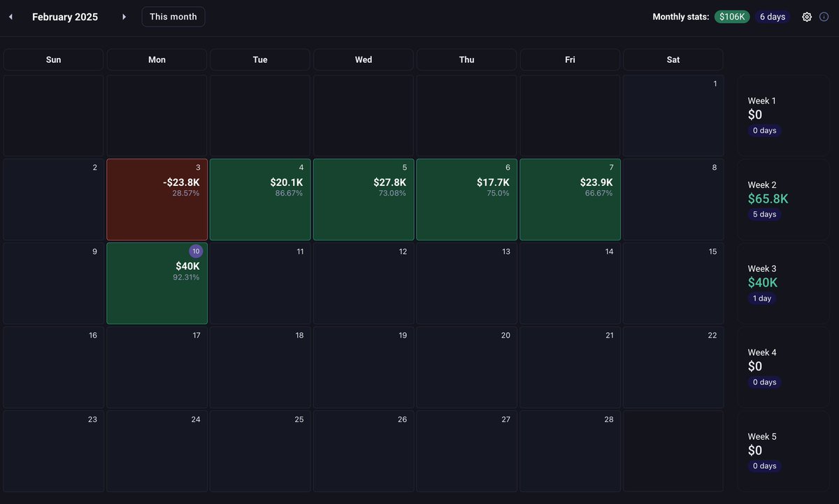
Task: Select calendar day 17
Action: pos(157,367)
